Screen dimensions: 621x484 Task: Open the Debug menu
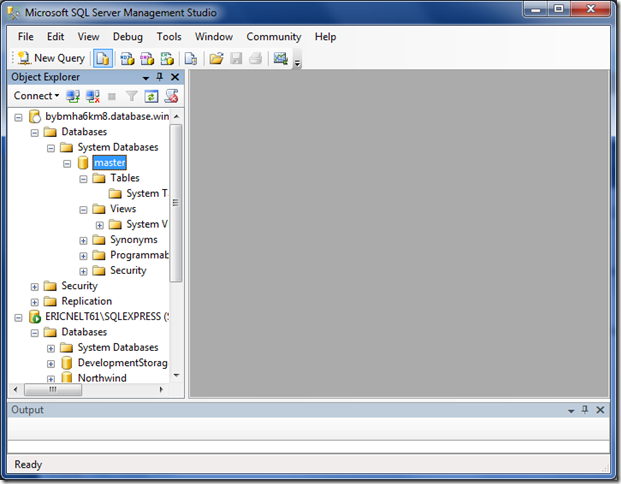pyautogui.click(x=128, y=37)
